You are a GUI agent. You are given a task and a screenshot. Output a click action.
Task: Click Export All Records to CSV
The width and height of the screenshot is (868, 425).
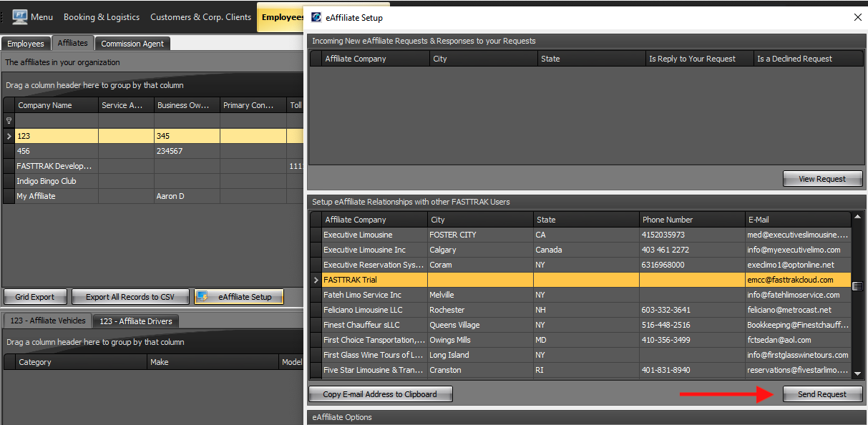130,297
